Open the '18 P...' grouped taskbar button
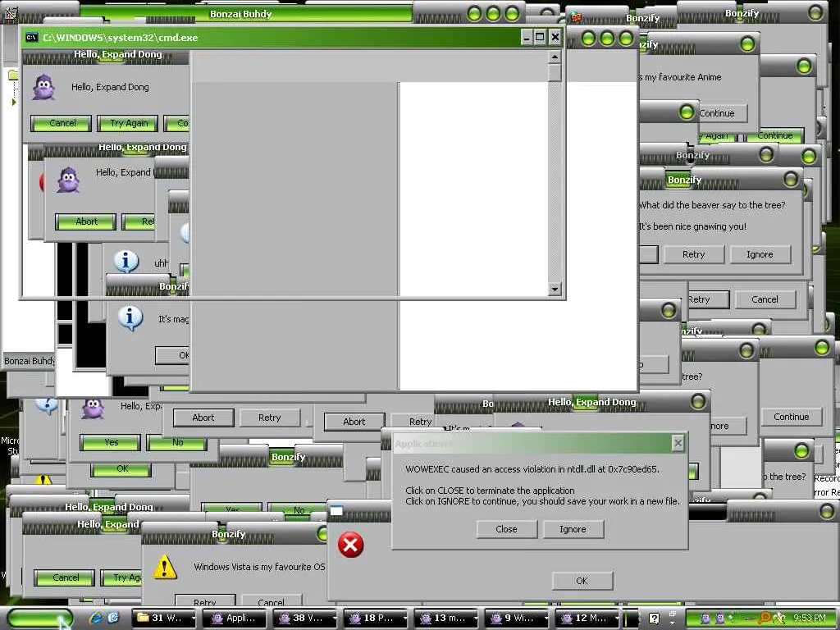 click(x=377, y=619)
